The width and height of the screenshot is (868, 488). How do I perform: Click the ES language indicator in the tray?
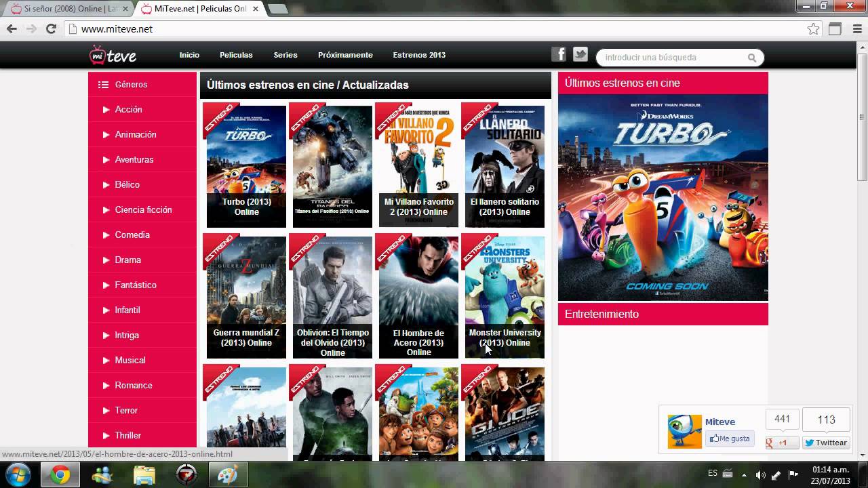tap(713, 473)
